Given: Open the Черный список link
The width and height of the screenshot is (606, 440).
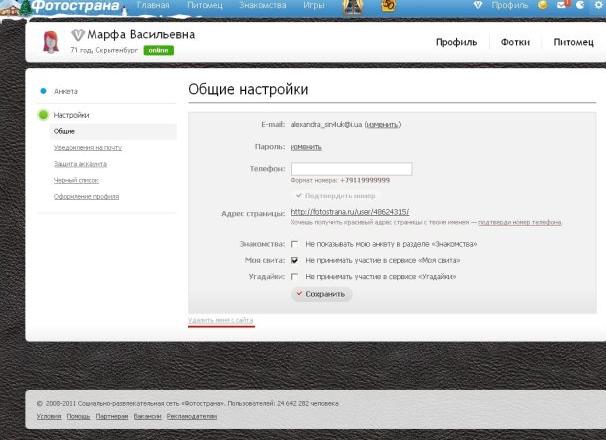Looking at the screenshot, I should point(76,180).
